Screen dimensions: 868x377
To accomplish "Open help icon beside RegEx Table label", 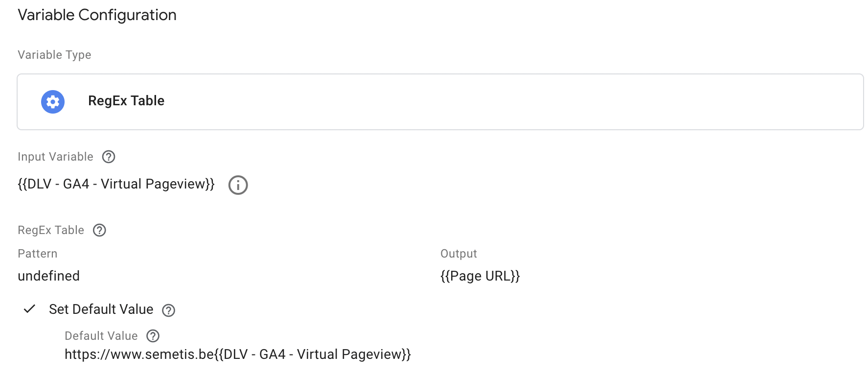I will point(99,230).
